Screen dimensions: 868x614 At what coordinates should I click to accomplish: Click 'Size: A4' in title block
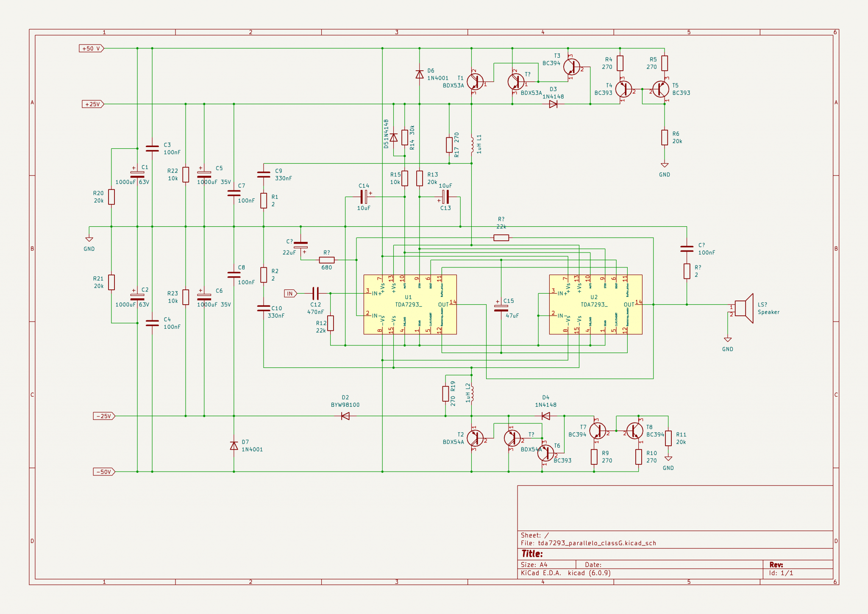point(534,565)
